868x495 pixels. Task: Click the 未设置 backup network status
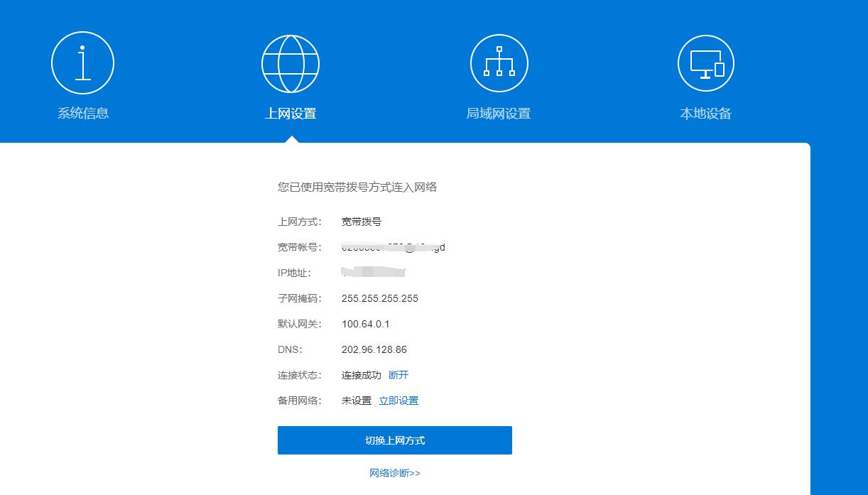[x=356, y=401]
